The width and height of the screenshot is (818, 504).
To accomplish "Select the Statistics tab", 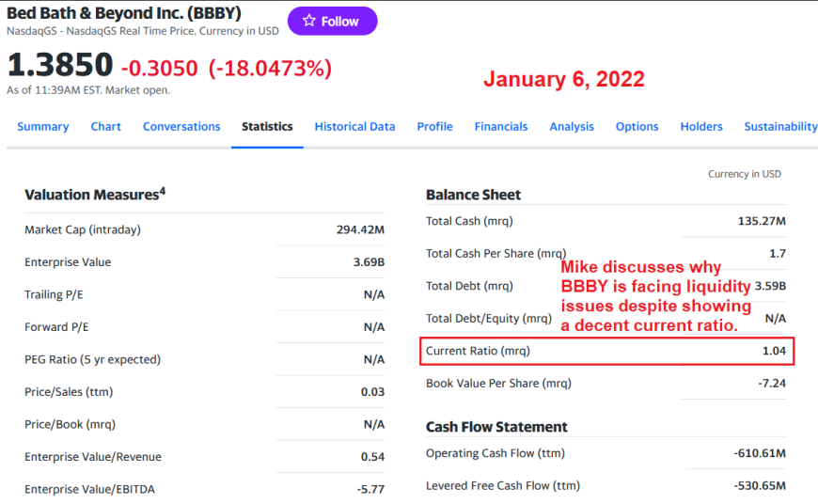I will click(267, 126).
